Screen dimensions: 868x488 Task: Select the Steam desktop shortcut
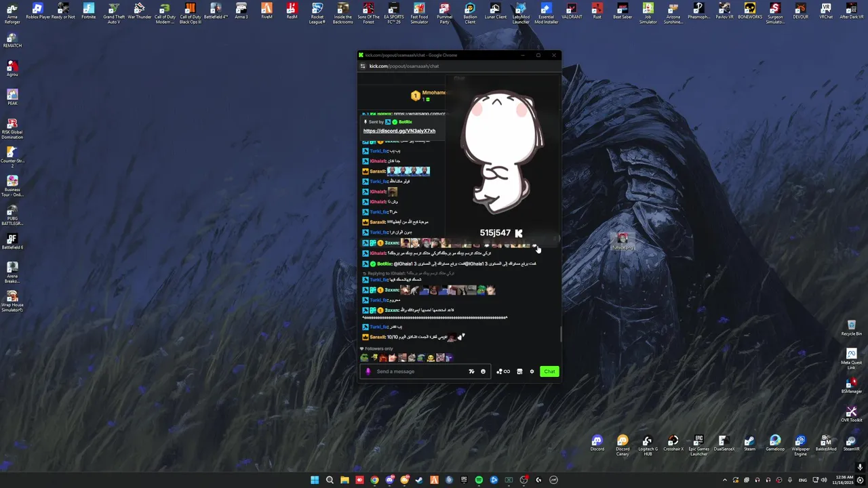749,443
